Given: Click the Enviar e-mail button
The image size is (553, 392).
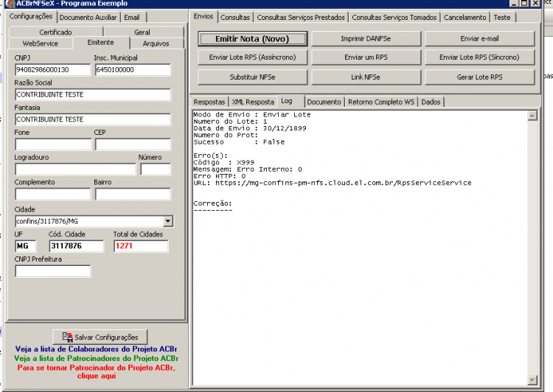Looking at the screenshot, I should (x=480, y=39).
